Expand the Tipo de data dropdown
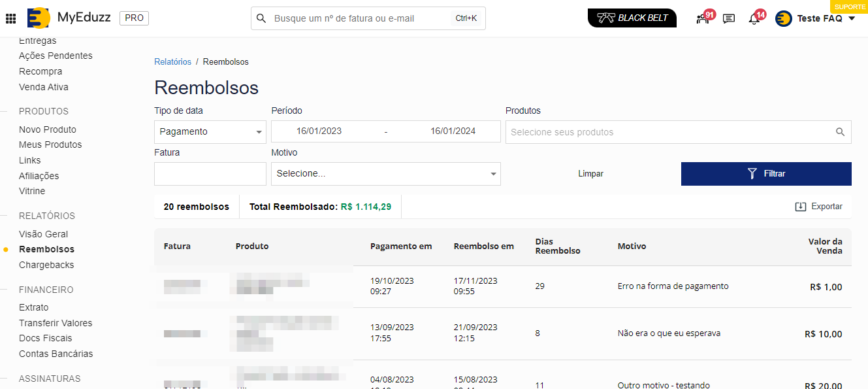This screenshot has height=389, width=868. tap(210, 132)
